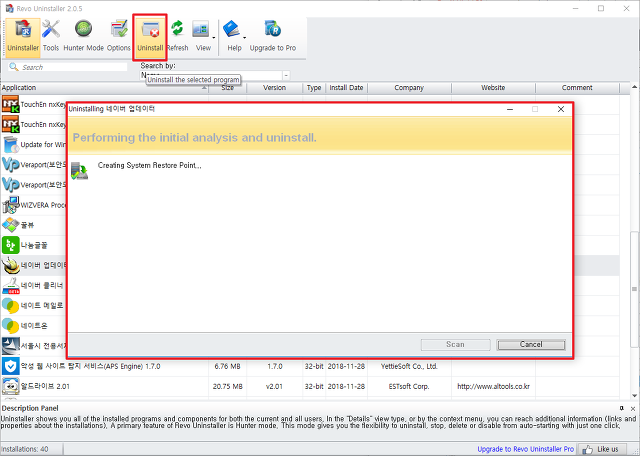Click Upgrade to Pro in toolbar

(x=273, y=36)
